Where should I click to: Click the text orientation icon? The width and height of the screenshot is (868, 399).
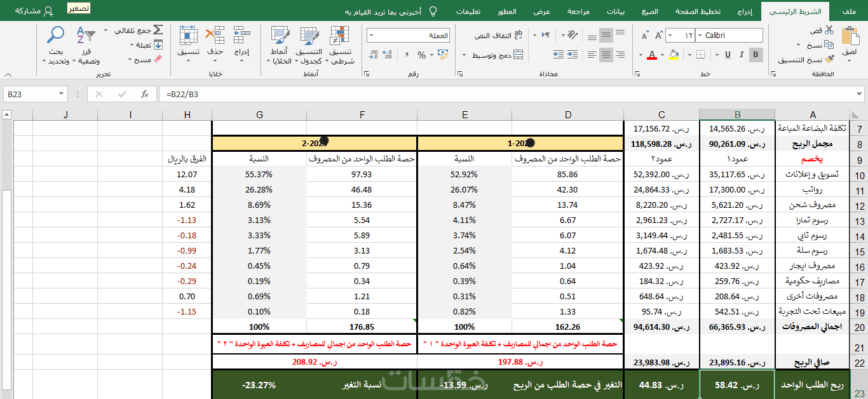pyautogui.click(x=573, y=36)
